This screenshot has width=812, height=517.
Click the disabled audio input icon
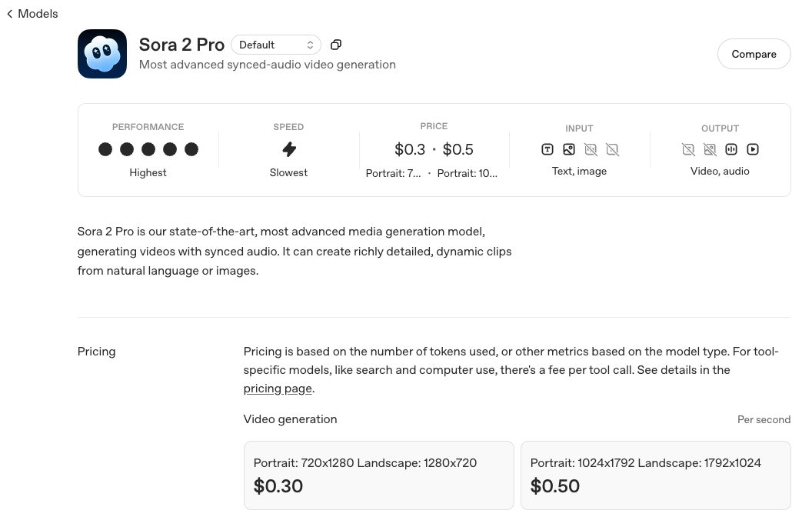591,150
